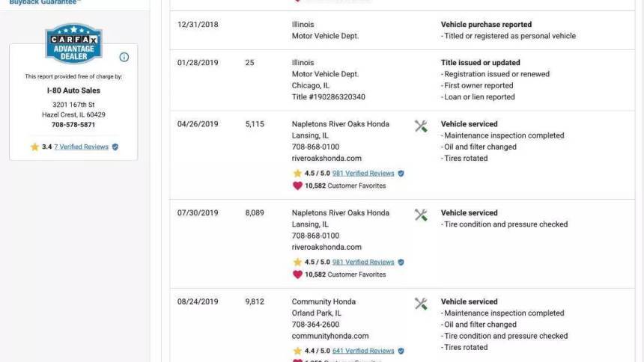Image resolution: width=644 pixels, height=362 pixels.
Task: Click the shield icon beside 641 Verified Reviews
Action: click(x=401, y=351)
